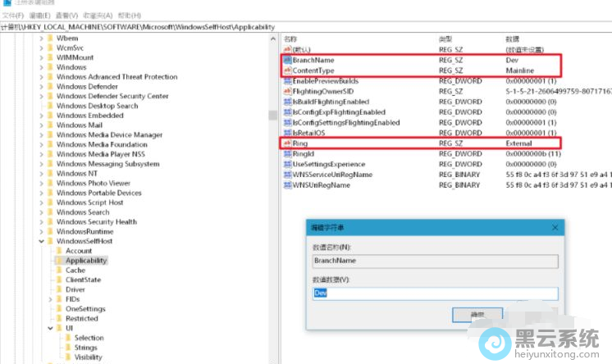Open the 文件(F) menu

(13, 16)
